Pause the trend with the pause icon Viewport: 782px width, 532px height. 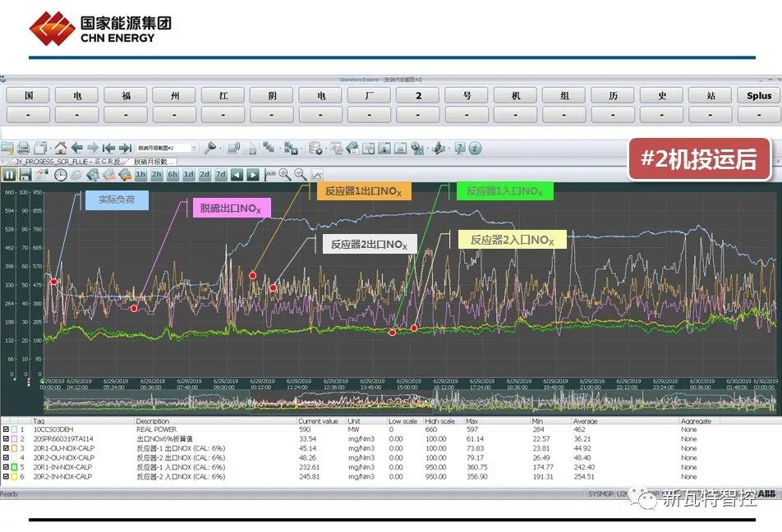tap(10, 175)
